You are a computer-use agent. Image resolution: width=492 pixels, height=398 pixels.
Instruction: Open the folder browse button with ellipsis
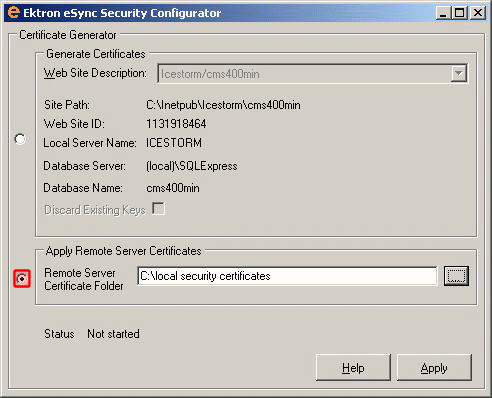[456, 276]
